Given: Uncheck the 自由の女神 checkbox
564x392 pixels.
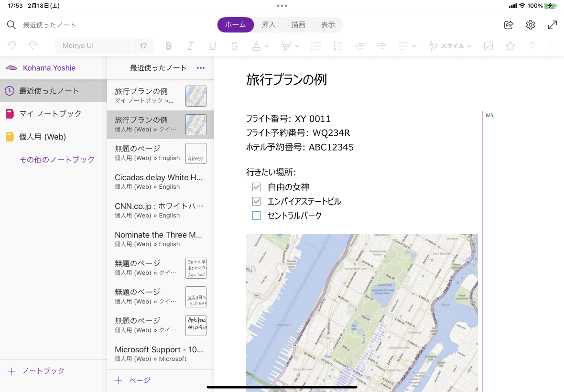Looking at the screenshot, I should (x=257, y=187).
